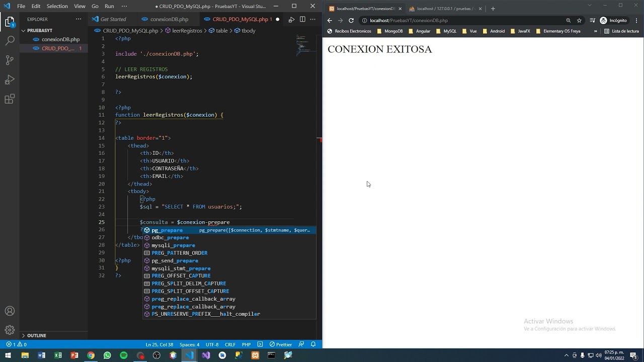Screen dimensions: 644x362
Task: Open Source Control view in activity bar
Action: point(10,60)
